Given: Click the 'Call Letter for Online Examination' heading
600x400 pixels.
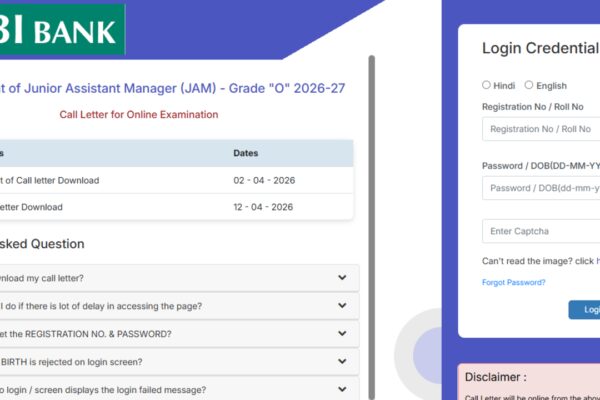Looking at the screenshot, I should (x=139, y=114).
